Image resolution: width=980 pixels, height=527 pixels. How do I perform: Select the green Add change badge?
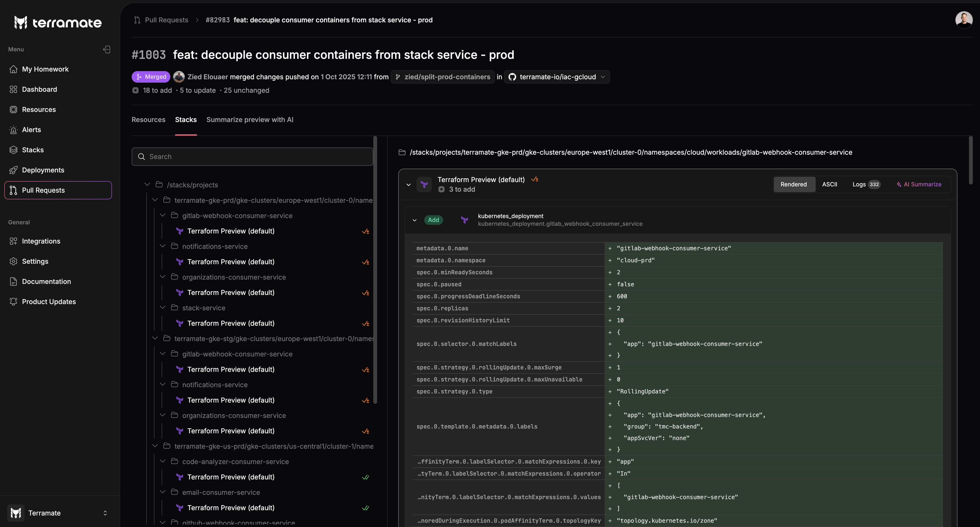[x=433, y=220]
